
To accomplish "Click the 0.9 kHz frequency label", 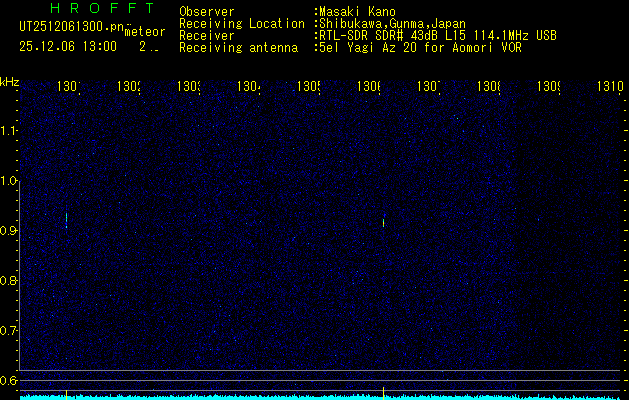I will click(8, 230).
